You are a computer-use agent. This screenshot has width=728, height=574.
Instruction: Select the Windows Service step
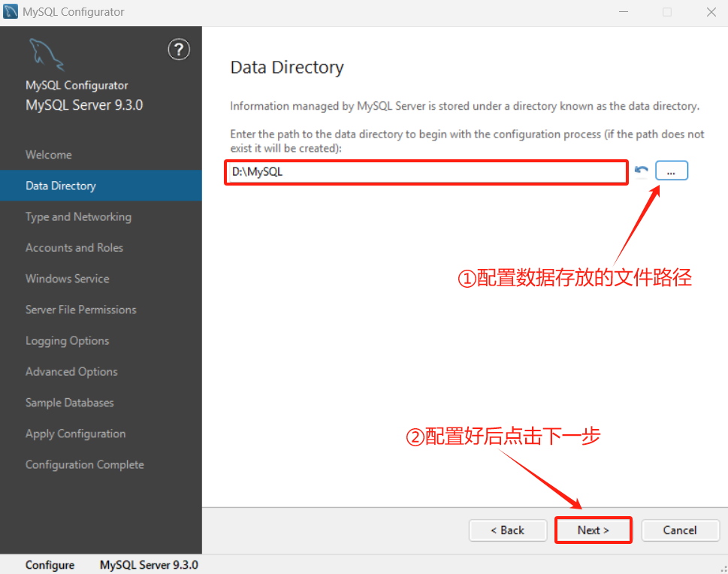coord(101,279)
